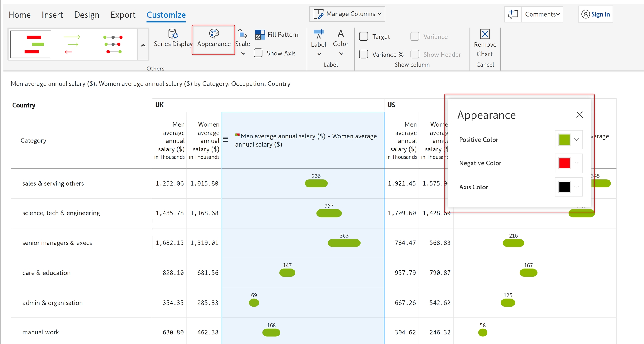644x344 pixels.
Task: Select the red-green bar chart style thumbnail
Action: coord(31,44)
